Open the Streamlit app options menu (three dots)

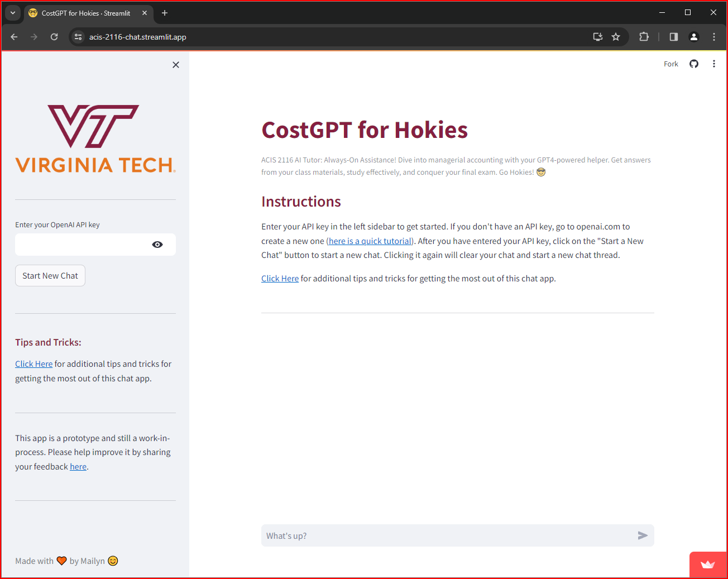pos(713,64)
